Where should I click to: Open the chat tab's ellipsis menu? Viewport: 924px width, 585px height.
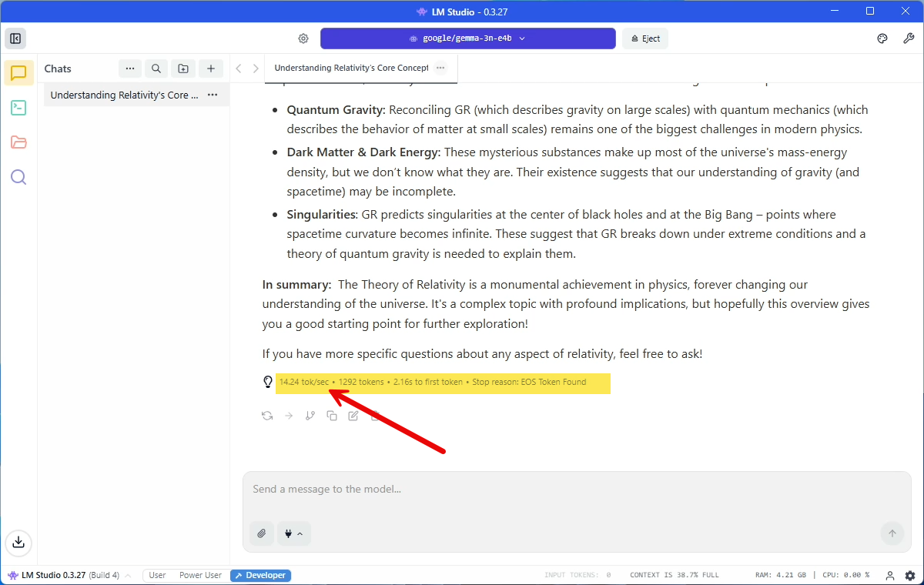tap(440, 68)
